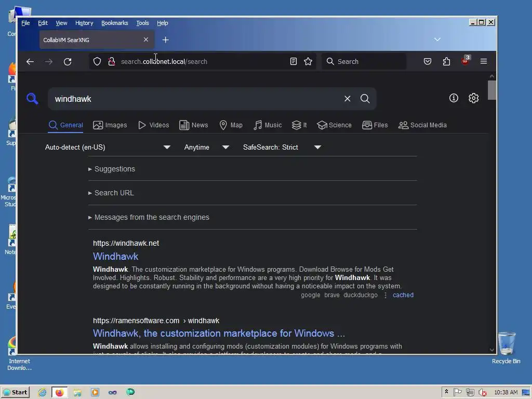
Task: Click the insecure connection lock icon
Action: click(x=112, y=61)
